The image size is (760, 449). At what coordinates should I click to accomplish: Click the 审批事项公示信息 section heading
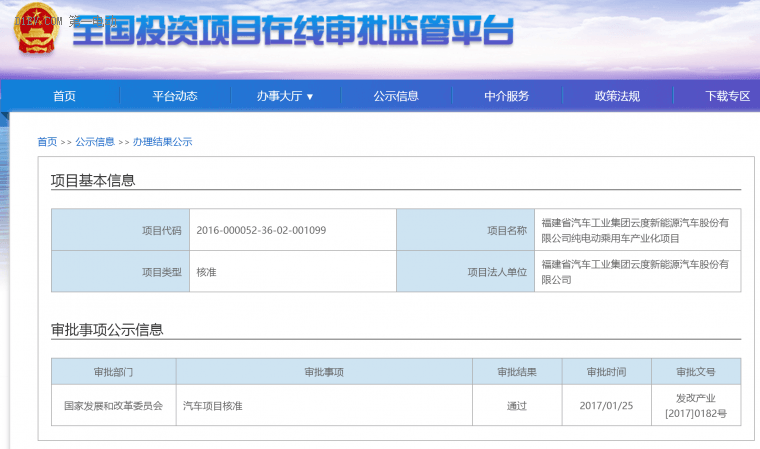[x=107, y=330]
